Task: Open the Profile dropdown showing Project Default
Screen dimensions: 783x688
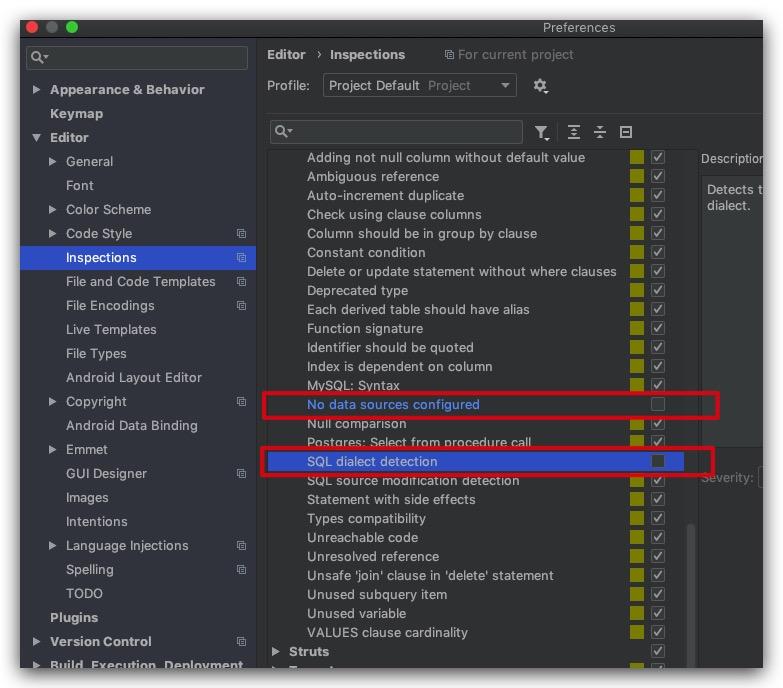Action: [420, 86]
